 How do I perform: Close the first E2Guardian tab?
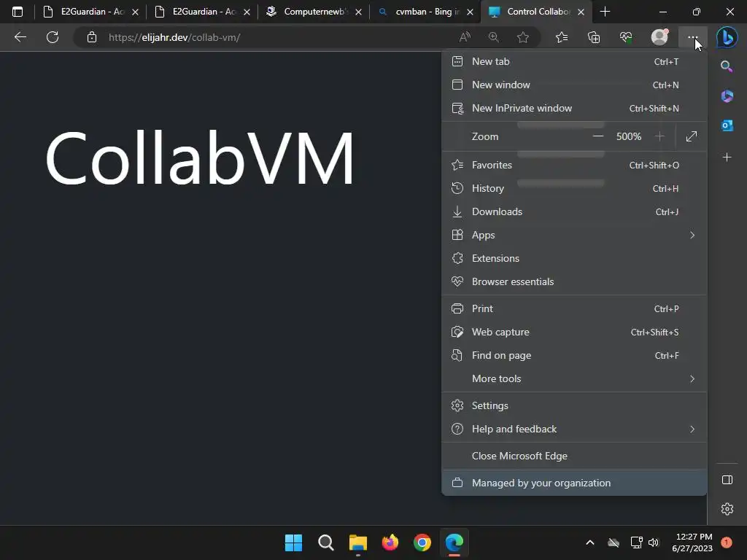(x=135, y=12)
